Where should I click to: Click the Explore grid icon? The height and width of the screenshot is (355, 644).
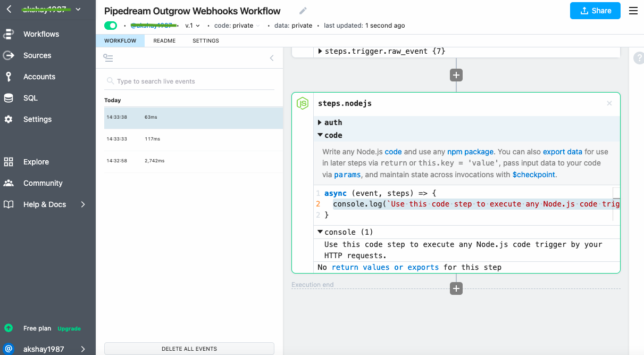[x=9, y=162]
